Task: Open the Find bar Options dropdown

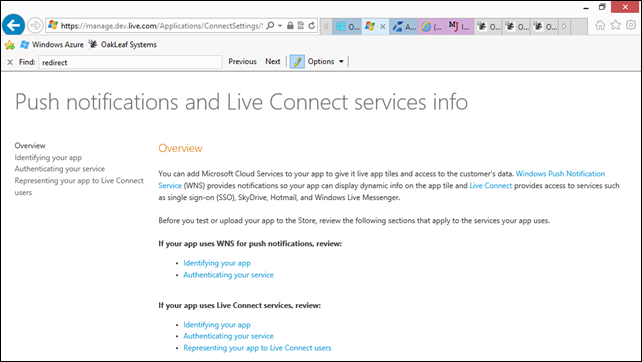Action: (326, 61)
